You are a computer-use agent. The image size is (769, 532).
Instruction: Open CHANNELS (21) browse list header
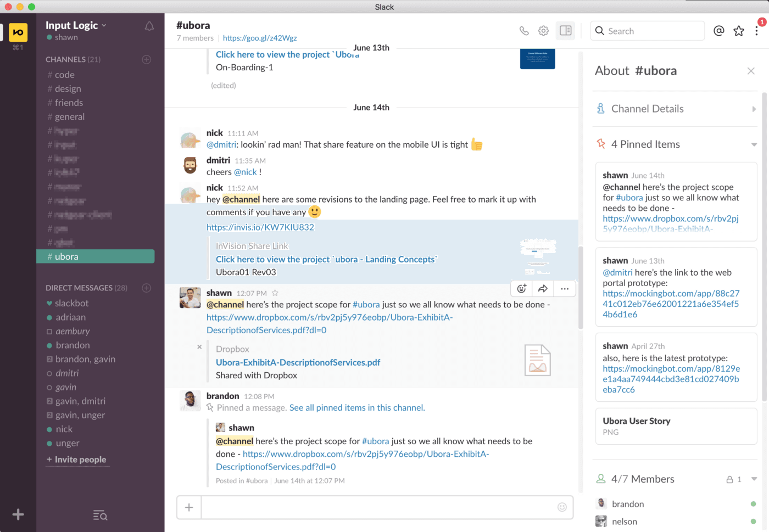pyautogui.click(x=73, y=59)
